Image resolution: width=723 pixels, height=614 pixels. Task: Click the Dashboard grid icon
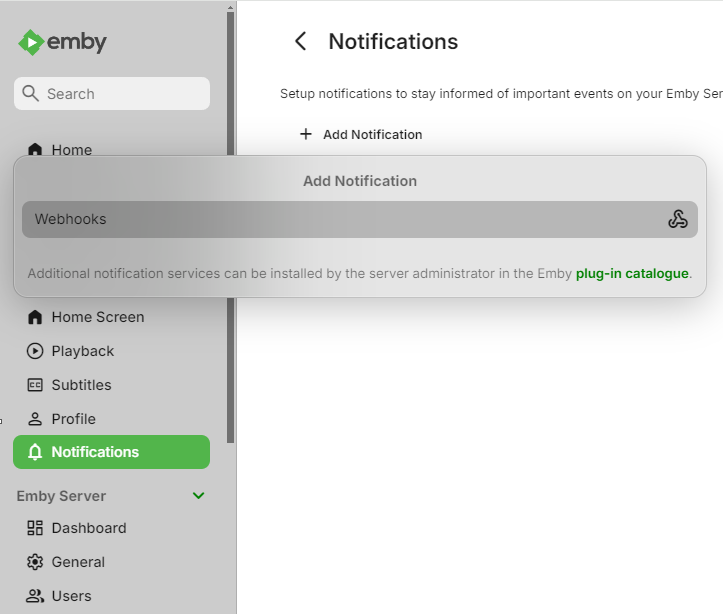point(35,528)
